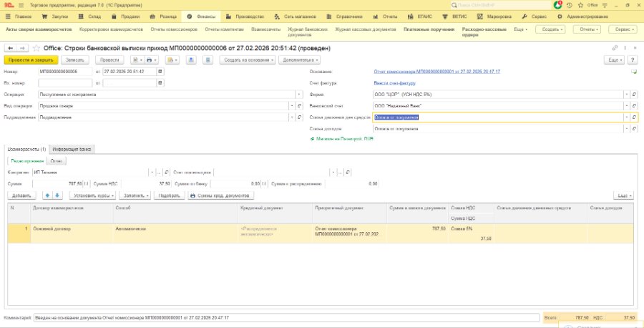Screen dimensions: 644x328
Task: Open the Финансы section menu
Action: pyautogui.click(x=201, y=17)
